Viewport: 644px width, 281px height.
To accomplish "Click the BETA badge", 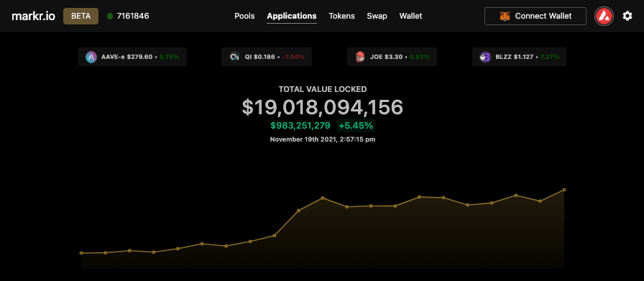I will [81, 16].
